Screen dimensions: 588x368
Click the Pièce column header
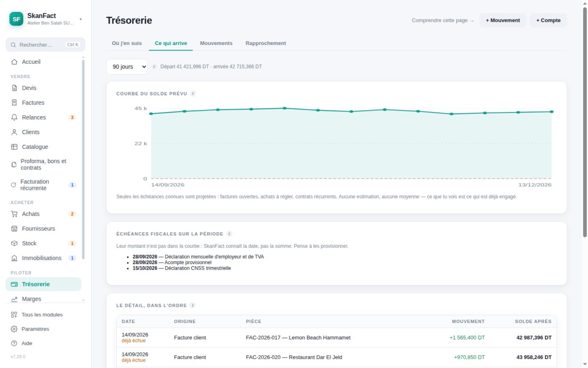254,321
